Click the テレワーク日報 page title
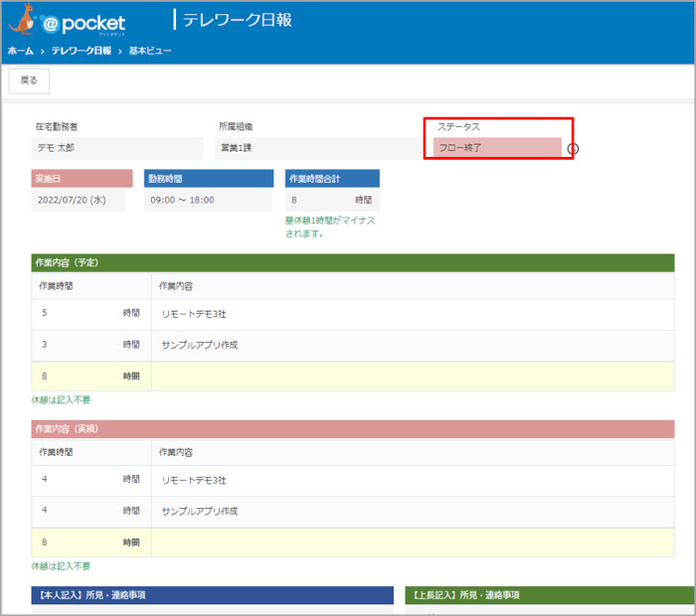Screen dimensions: 696x616 (237, 20)
